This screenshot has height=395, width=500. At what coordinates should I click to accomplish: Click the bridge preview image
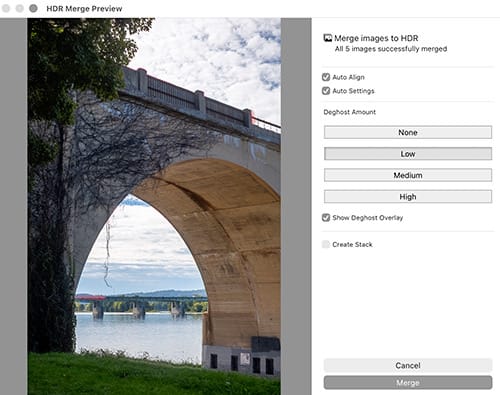[x=154, y=206]
